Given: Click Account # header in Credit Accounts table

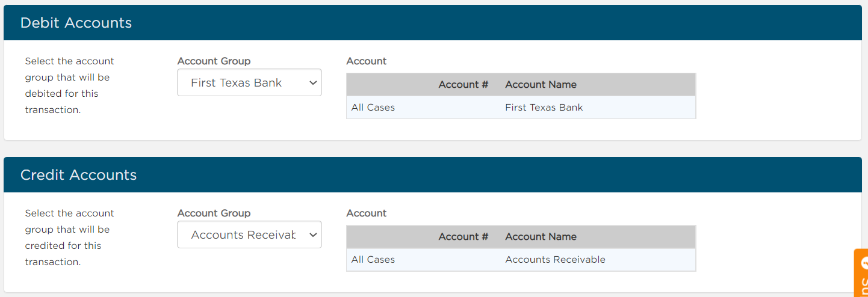Looking at the screenshot, I should (x=463, y=237).
